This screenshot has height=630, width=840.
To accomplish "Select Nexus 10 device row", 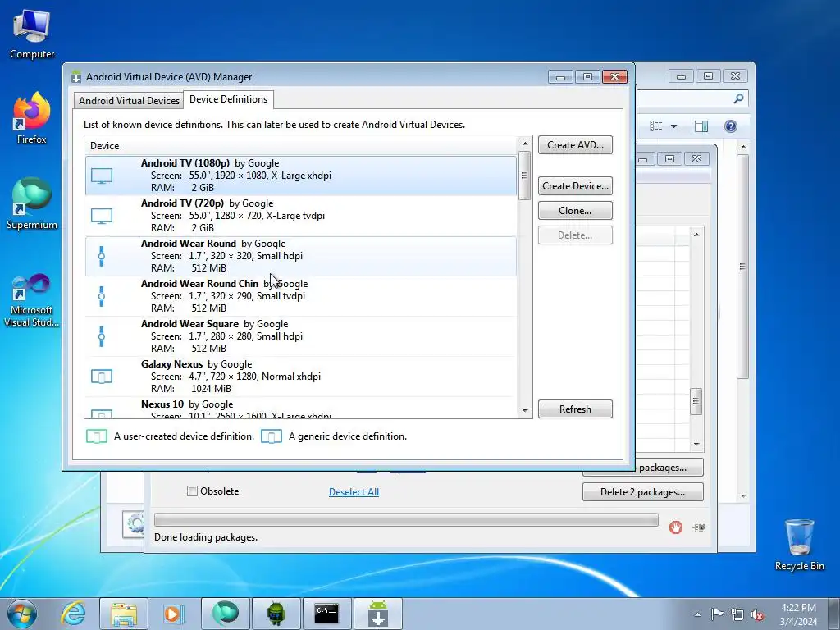I will coord(301,409).
